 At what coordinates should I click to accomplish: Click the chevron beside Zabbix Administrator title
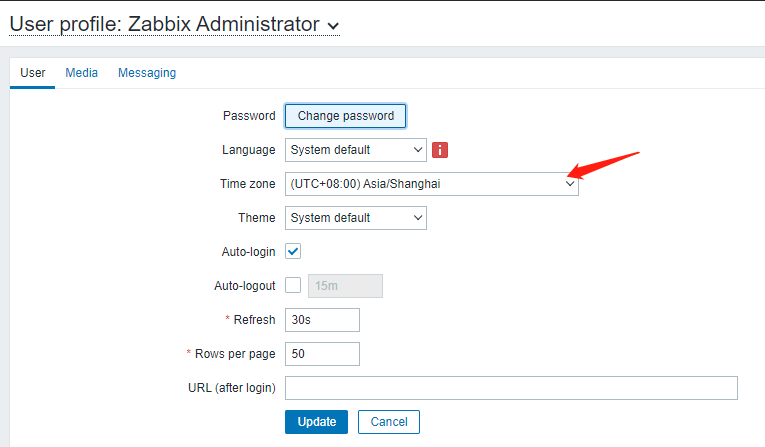[x=333, y=26]
